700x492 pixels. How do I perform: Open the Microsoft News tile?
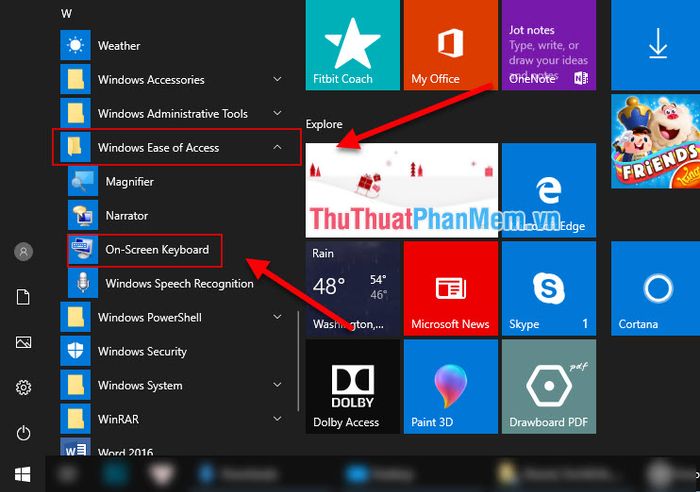(450, 288)
